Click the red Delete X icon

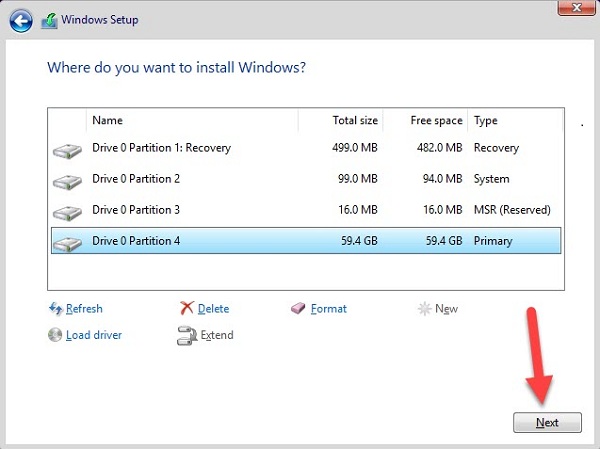[x=186, y=309]
